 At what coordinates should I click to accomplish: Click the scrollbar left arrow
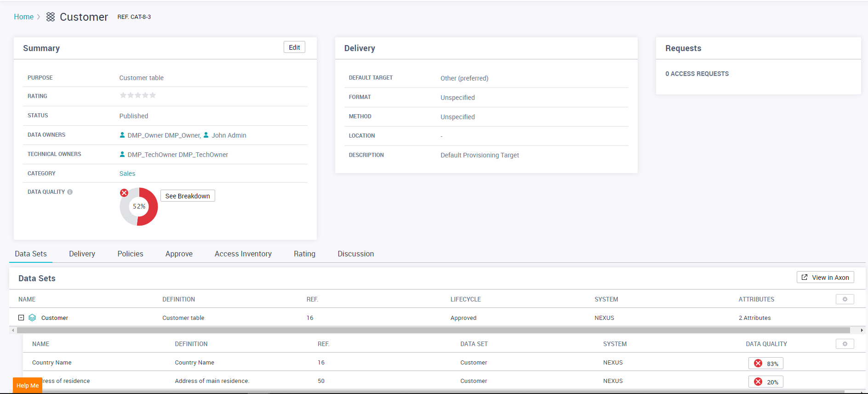tap(13, 330)
